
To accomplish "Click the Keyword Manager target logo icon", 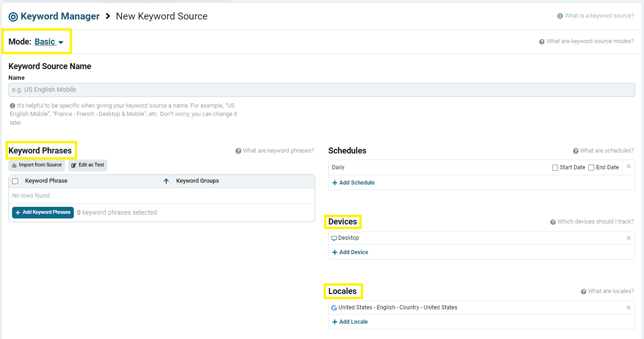I will click(13, 17).
